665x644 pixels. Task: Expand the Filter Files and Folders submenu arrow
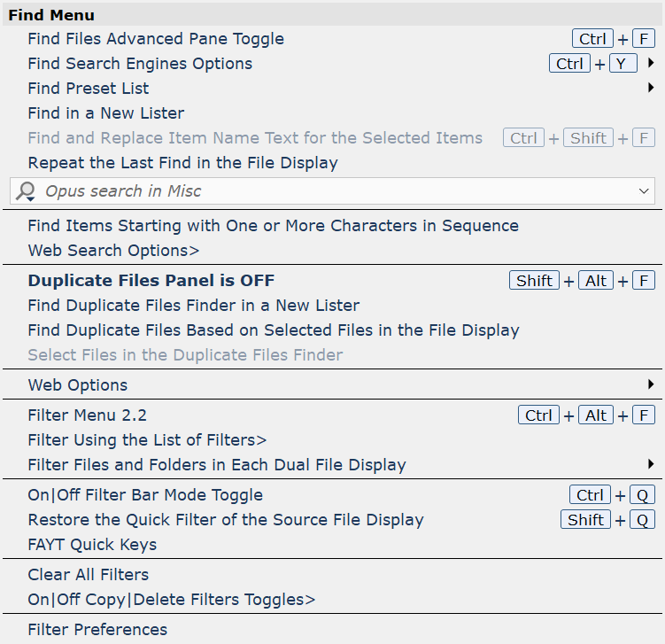click(651, 464)
